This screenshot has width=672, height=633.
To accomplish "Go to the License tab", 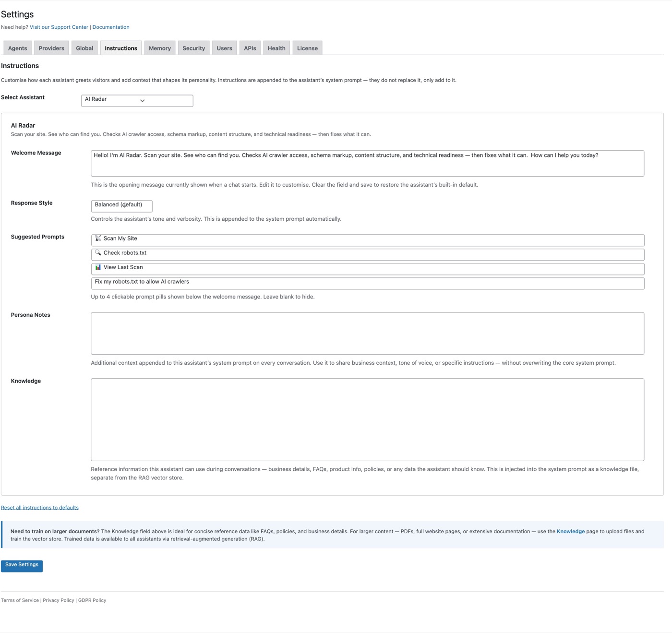I will click(307, 48).
